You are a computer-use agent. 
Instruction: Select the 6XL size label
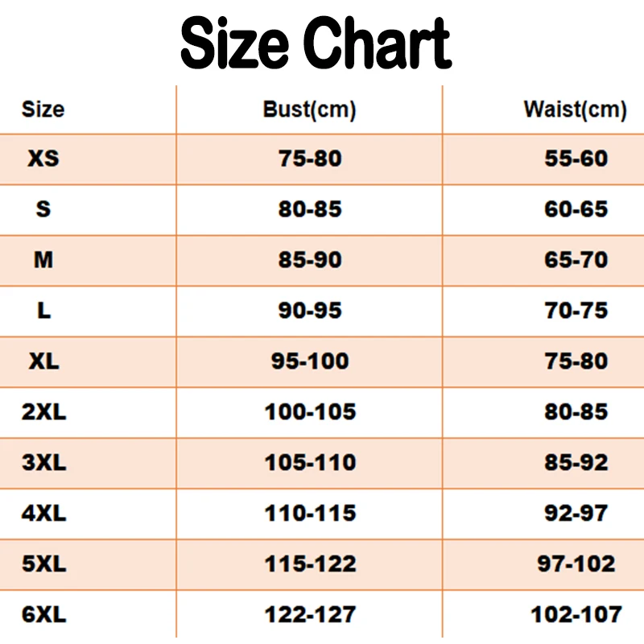pyautogui.click(x=44, y=615)
